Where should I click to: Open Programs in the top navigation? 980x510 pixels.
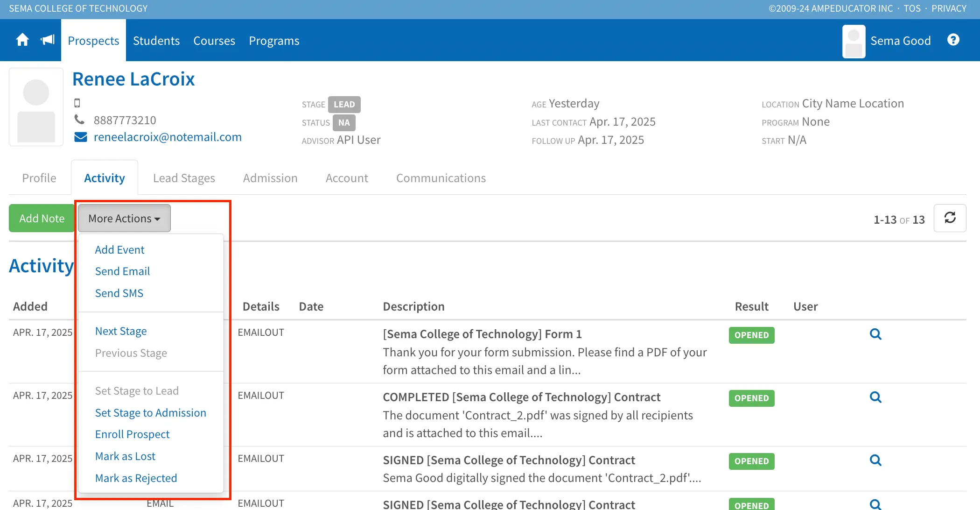coord(274,41)
